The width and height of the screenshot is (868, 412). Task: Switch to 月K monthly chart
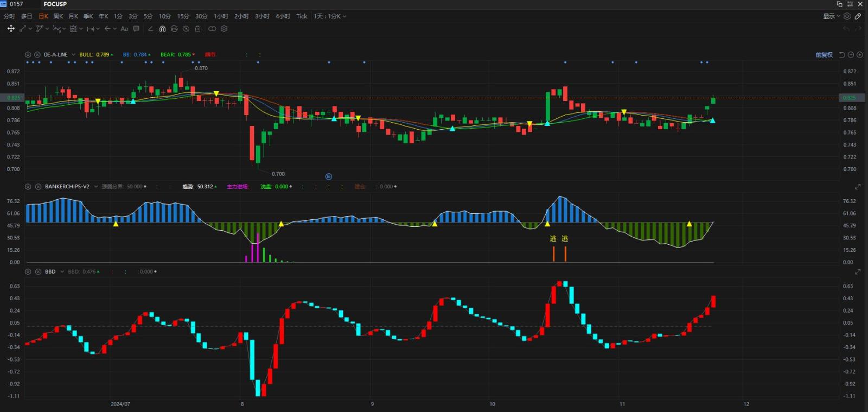[x=73, y=16]
